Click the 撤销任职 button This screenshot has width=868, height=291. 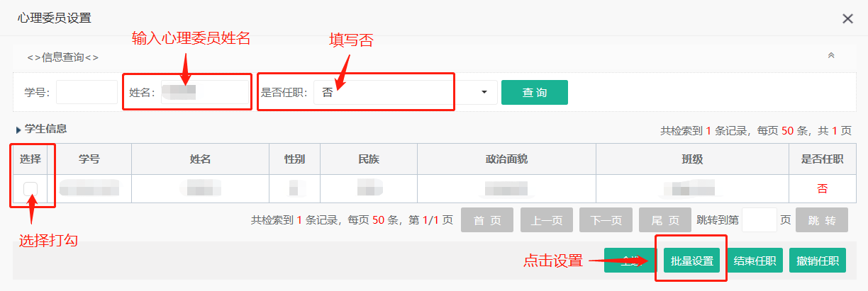tap(817, 261)
